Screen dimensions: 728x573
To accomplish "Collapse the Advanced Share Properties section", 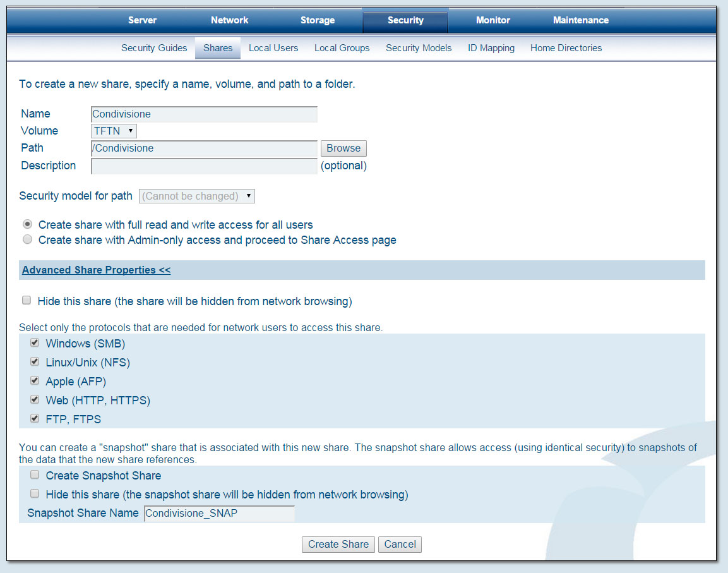I will point(96,270).
